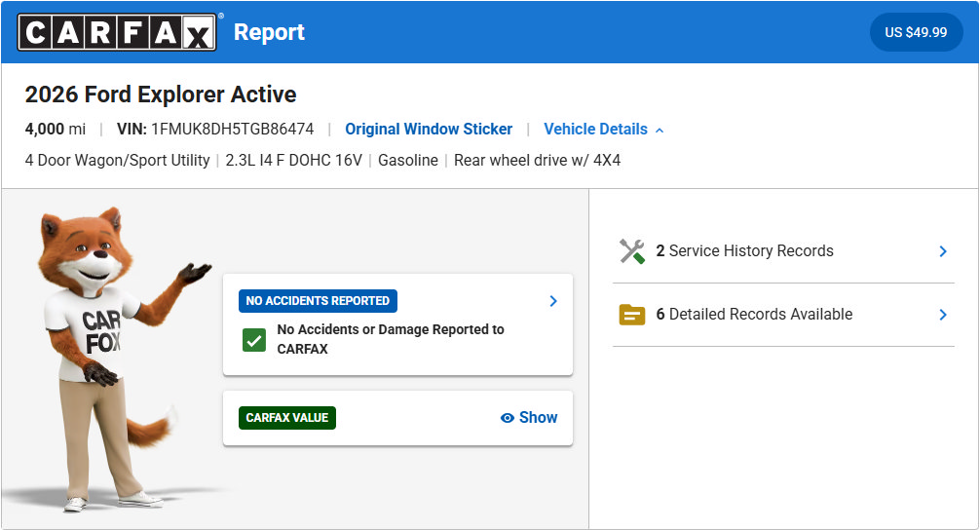
Task: Collapse the Vehicle Details section
Action: (604, 129)
